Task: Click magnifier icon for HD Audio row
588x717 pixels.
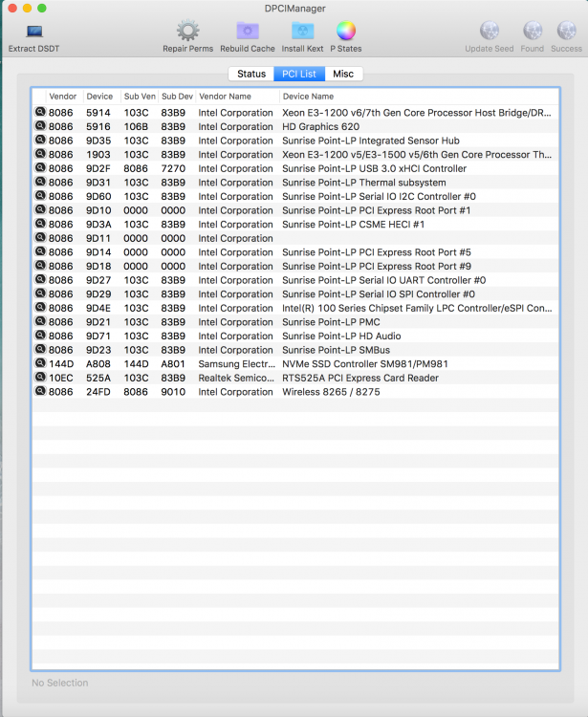Action: click(40, 335)
